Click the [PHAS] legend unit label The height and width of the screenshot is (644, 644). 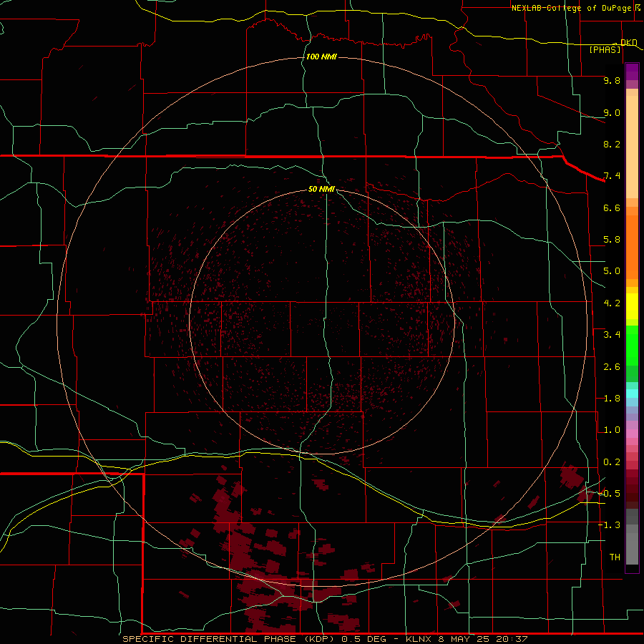click(605, 49)
